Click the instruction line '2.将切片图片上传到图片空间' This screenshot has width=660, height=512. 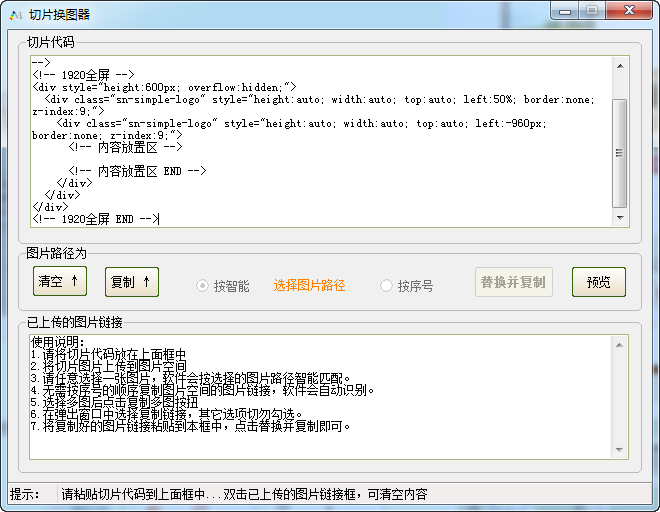(108, 366)
